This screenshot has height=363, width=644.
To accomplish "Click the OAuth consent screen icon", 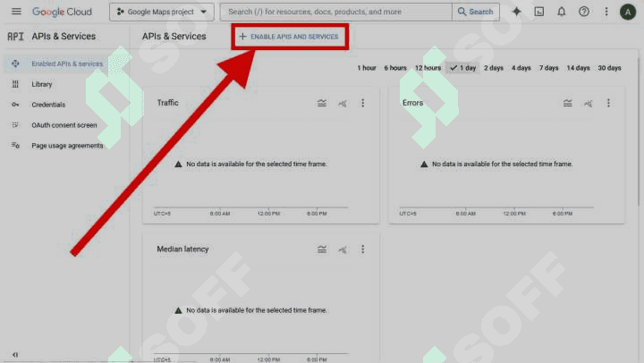I will tap(15, 125).
